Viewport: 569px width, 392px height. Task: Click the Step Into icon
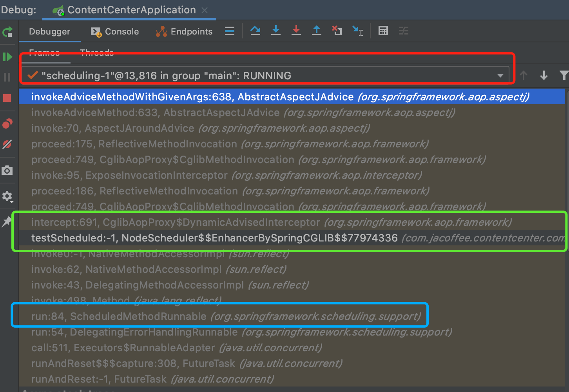pos(276,31)
